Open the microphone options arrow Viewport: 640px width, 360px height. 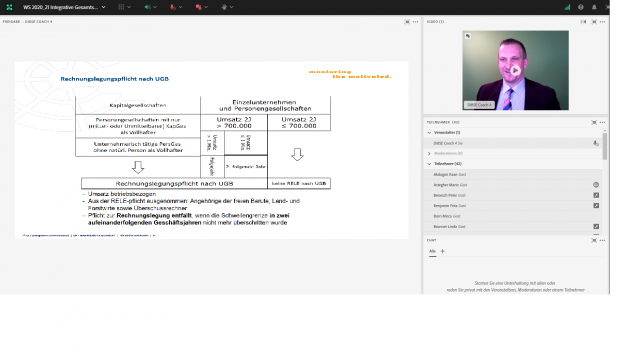point(180,7)
